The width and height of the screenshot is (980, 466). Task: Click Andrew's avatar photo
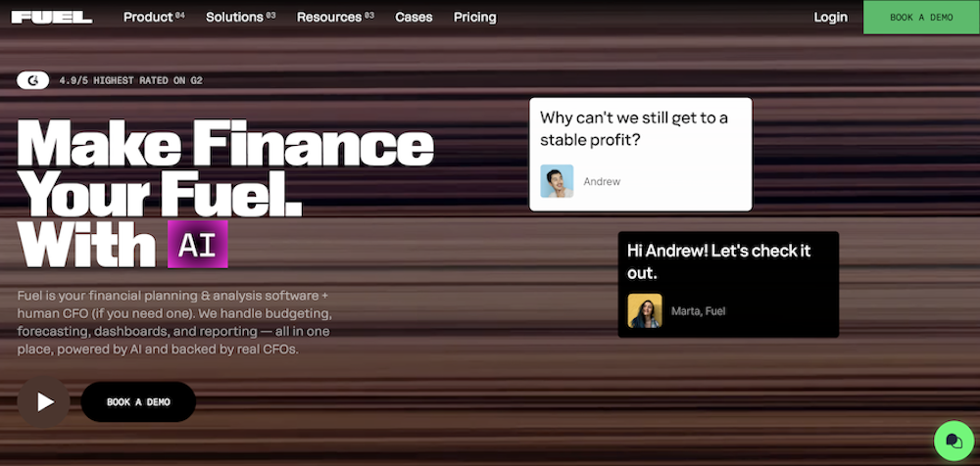557,181
